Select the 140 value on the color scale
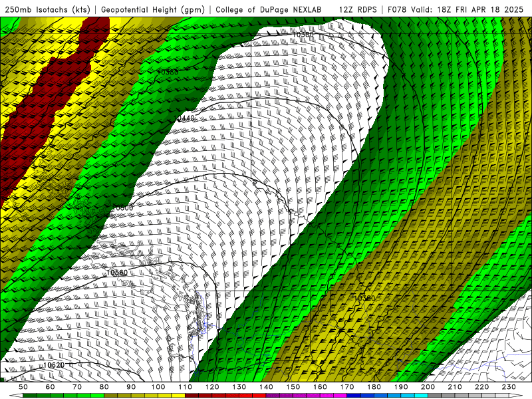Image resolution: width=532 pixels, height=399 pixels. [267, 387]
